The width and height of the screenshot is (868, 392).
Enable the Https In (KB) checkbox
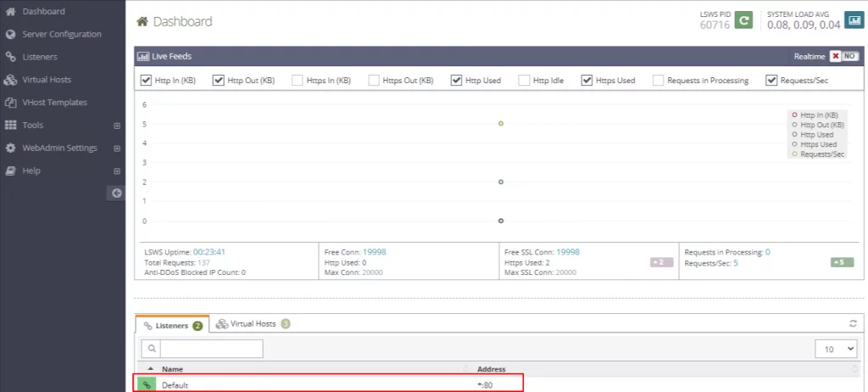[298, 81]
